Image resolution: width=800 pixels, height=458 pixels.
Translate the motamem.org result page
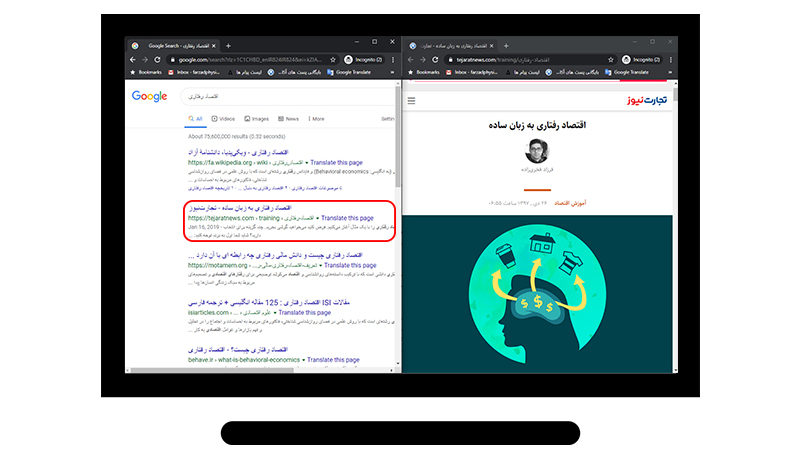(x=350, y=265)
